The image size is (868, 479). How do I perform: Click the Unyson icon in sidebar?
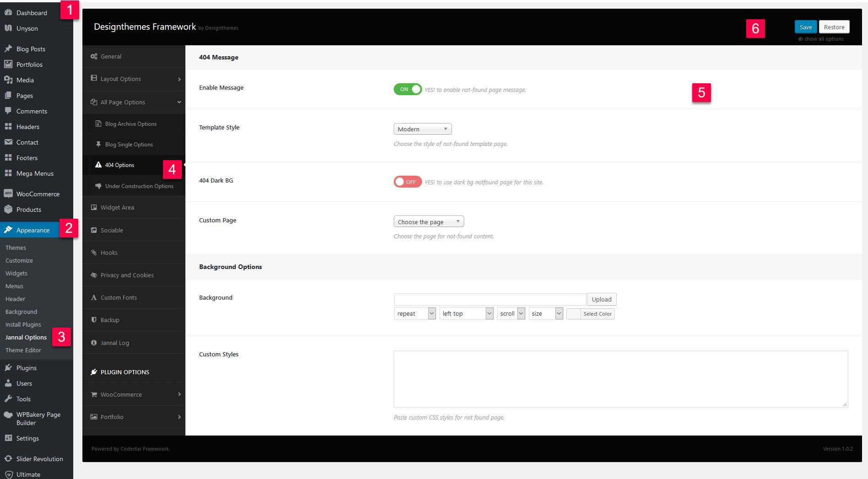pyautogui.click(x=8, y=28)
